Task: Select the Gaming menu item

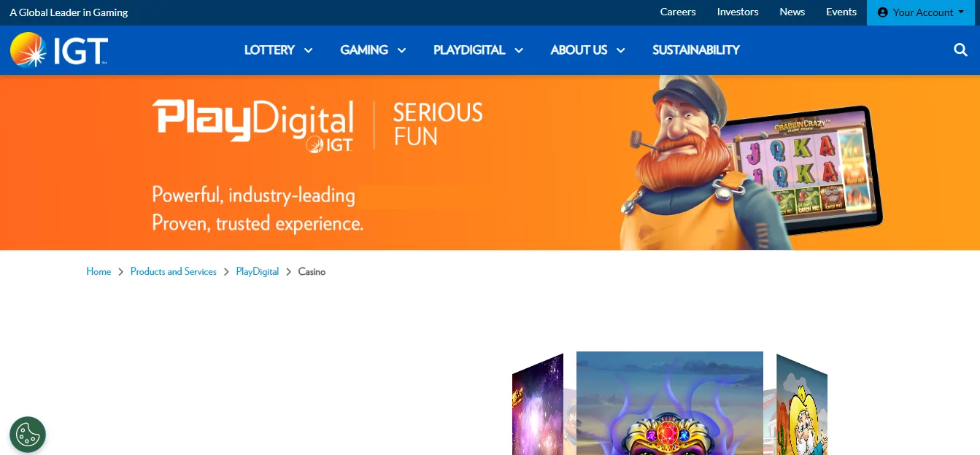Action: [x=363, y=50]
